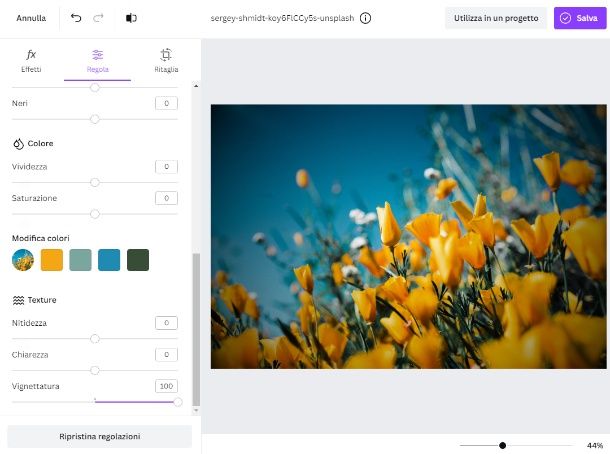Viewport: 610px width, 454px height.
Task: Click the 44% zoom percentage
Action: (595, 445)
